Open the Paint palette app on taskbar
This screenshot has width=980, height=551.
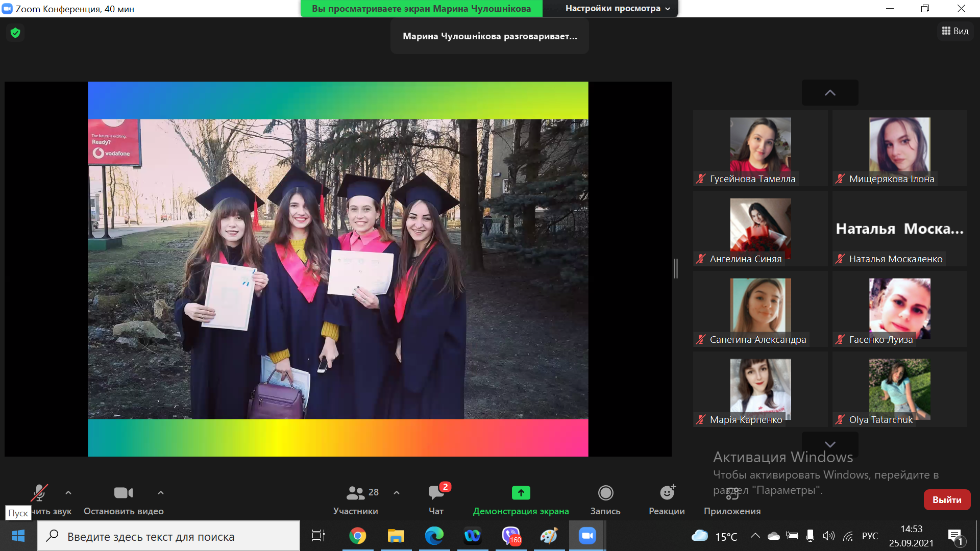tap(549, 536)
